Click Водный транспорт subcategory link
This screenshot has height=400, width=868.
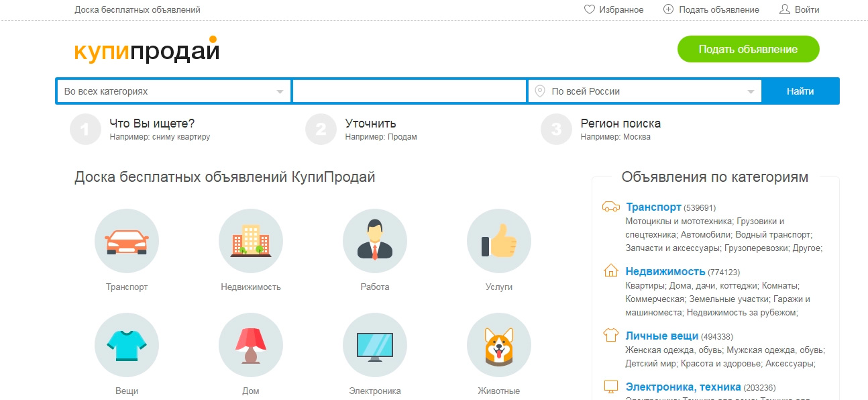[773, 234]
